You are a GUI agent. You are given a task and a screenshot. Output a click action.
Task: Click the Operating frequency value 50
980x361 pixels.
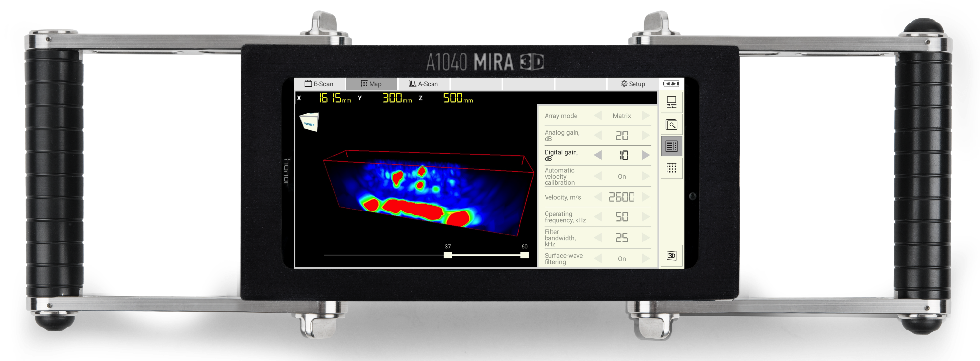point(622,217)
